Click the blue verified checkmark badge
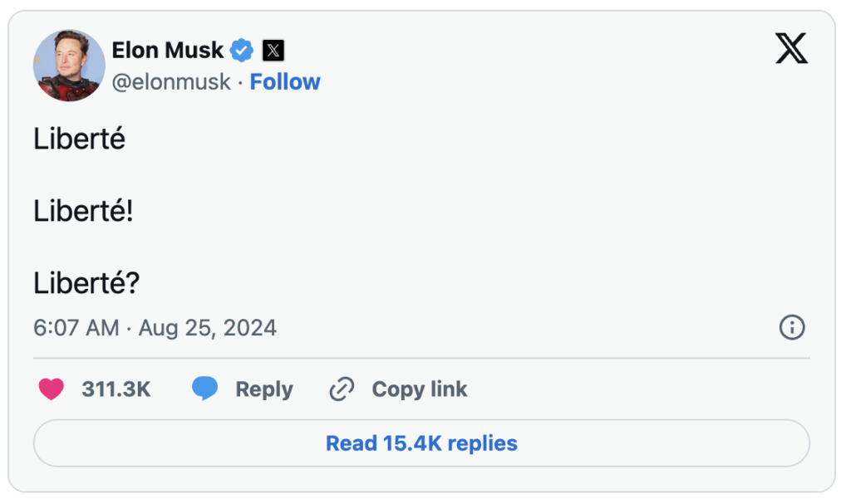 tap(242, 51)
